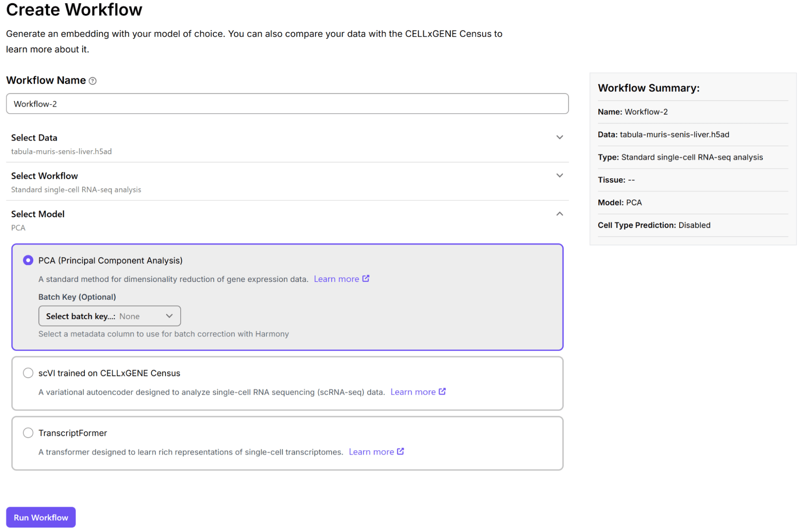Expand the Select Data section chevron
Image resolution: width=812 pixels, height=532 pixels.
(559, 137)
